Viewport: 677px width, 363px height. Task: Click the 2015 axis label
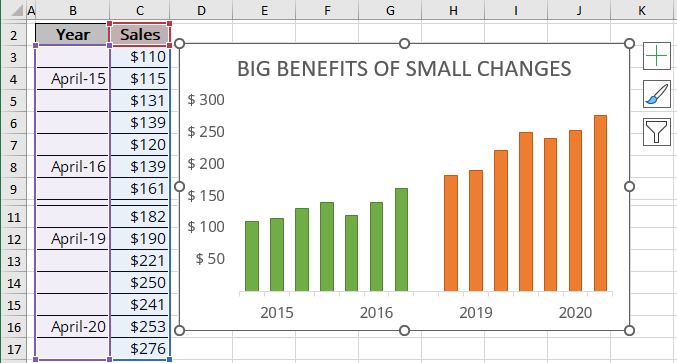[277, 312]
